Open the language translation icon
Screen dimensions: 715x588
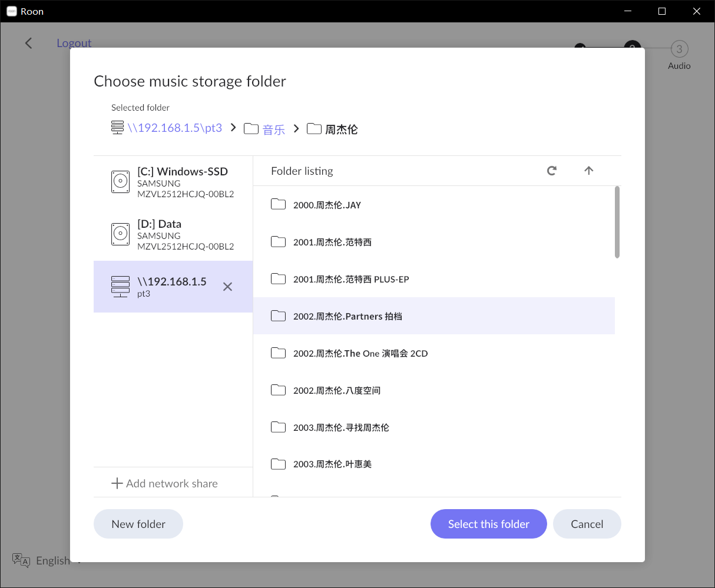[x=21, y=560]
